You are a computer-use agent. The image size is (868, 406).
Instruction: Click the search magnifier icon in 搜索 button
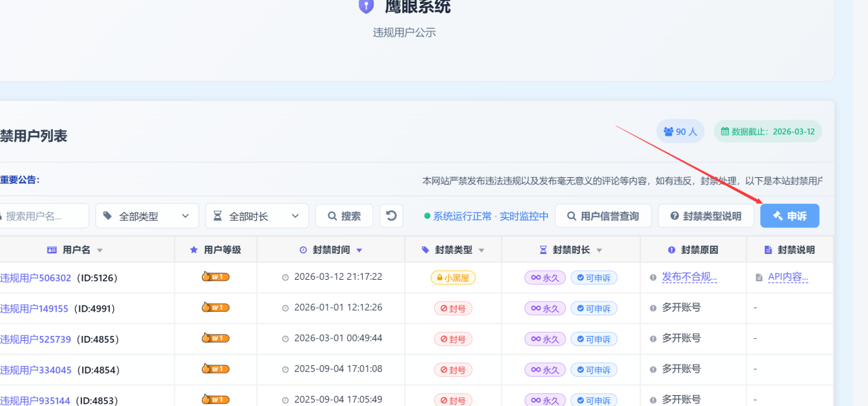(x=331, y=215)
